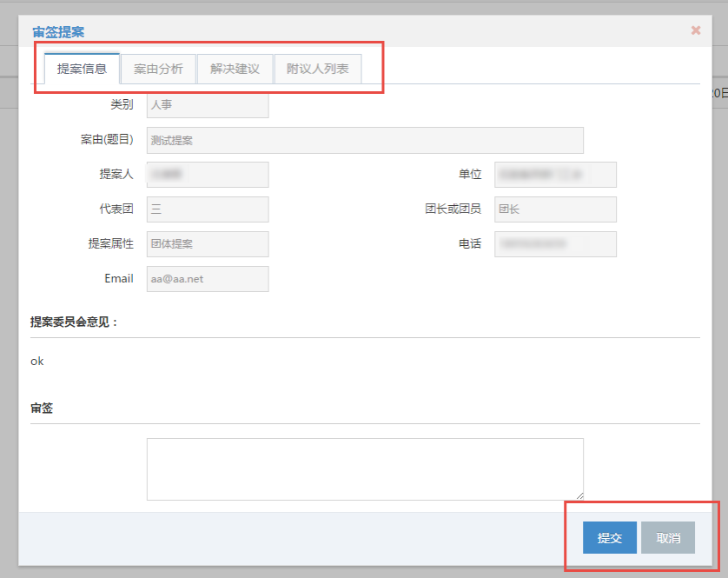Viewport: 728px width, 578px height.
Task: Click the 类别 label
Action: coord(122,104)
